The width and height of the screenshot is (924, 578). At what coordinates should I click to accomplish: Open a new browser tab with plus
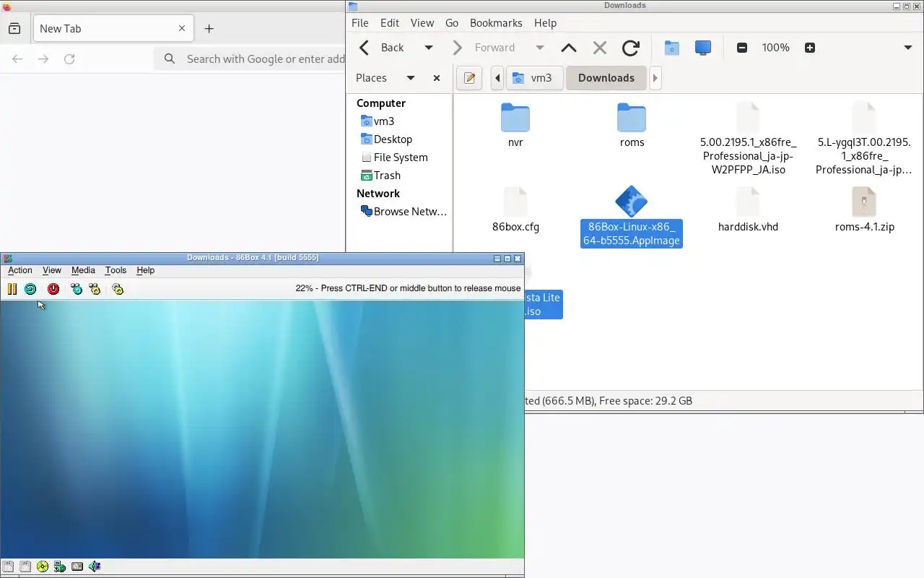pyautogui.click(x=209, y=29)
